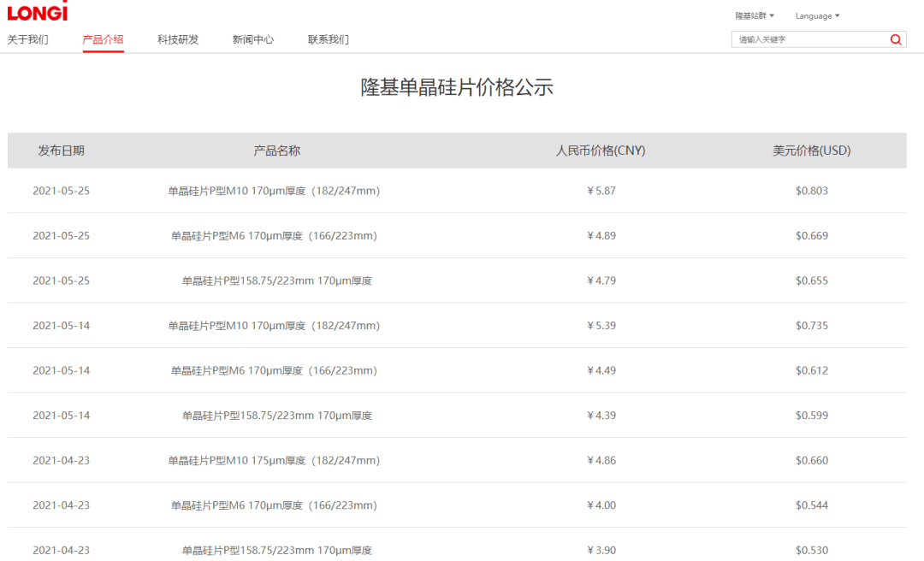Select the M10 175μm product name
The image size is (924, 561).
(274, 460)
